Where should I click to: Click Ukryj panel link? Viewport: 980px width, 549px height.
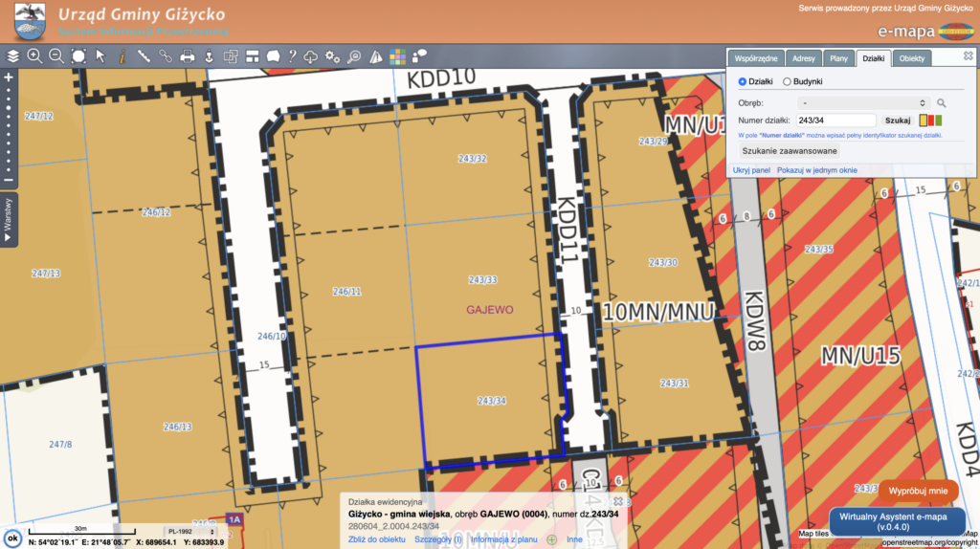[751, 170]
